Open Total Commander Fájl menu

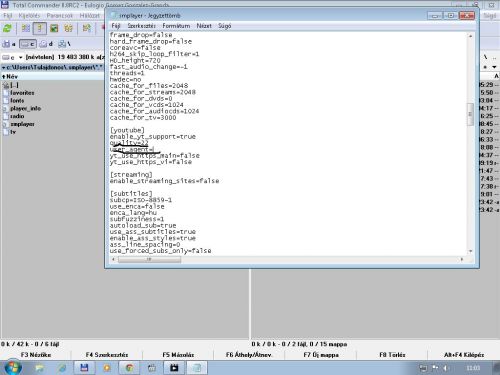[x=8, y=16]
